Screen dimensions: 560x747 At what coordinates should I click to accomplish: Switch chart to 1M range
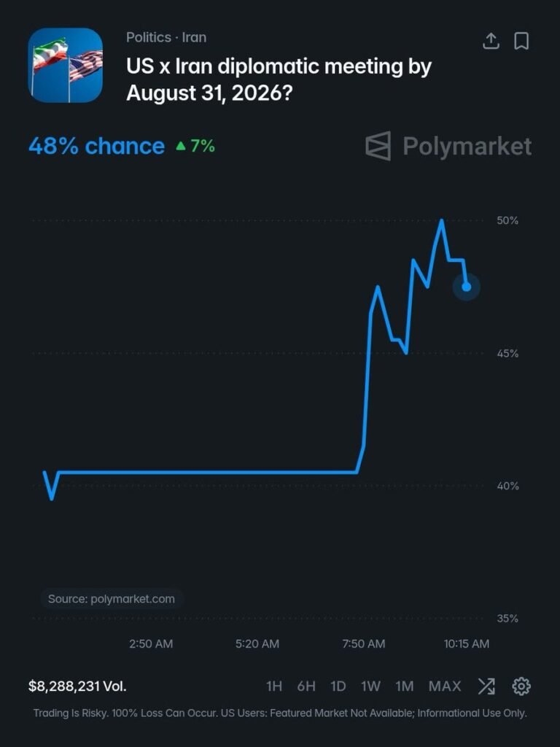click(x=404, y=686)
